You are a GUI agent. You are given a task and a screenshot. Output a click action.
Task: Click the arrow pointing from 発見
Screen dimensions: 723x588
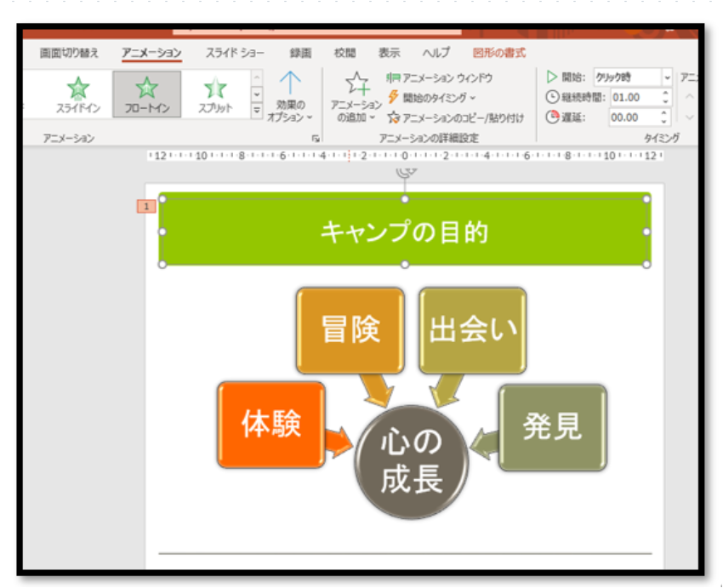(x=484, y=444)
